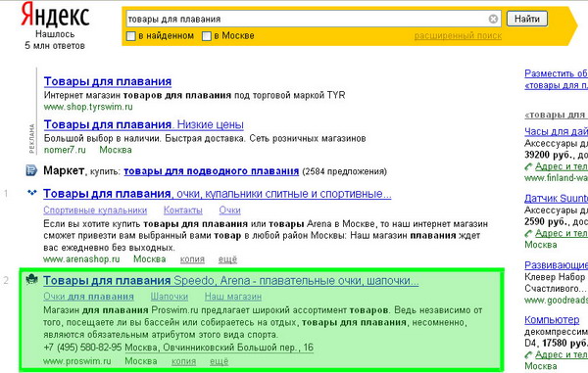Open the tyrswim 'Товары для плавания' ad title

(108, 81)
